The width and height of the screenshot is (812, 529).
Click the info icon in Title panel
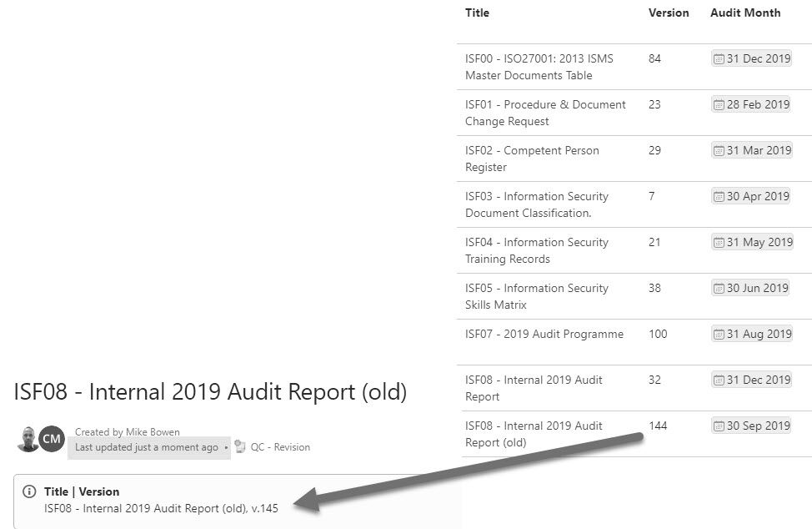point(29,491)
